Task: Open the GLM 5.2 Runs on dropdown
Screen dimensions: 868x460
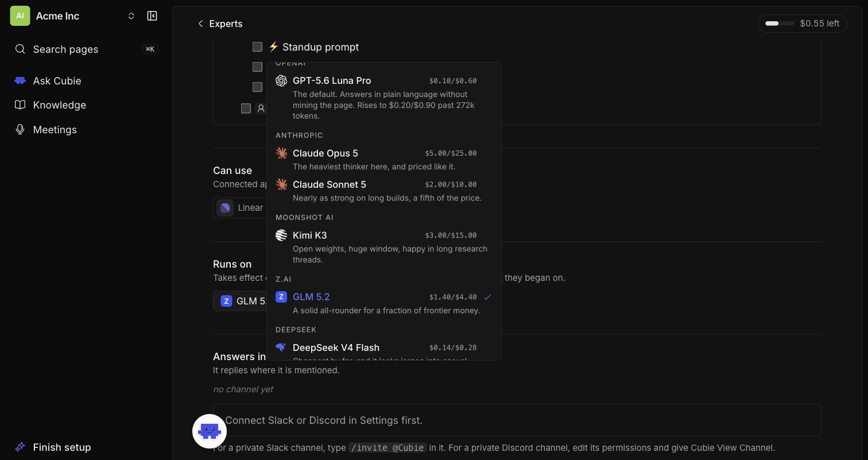Action: [x=240, y=301]
